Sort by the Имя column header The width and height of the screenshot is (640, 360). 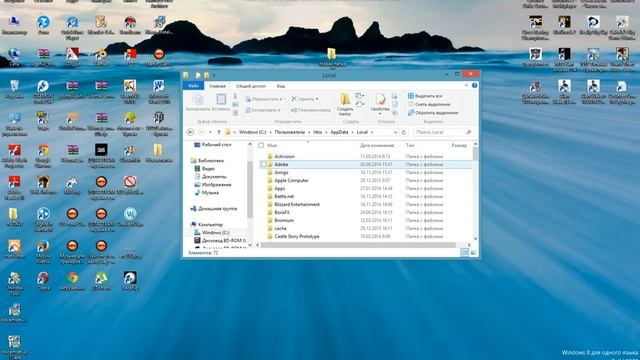point(272,145)
